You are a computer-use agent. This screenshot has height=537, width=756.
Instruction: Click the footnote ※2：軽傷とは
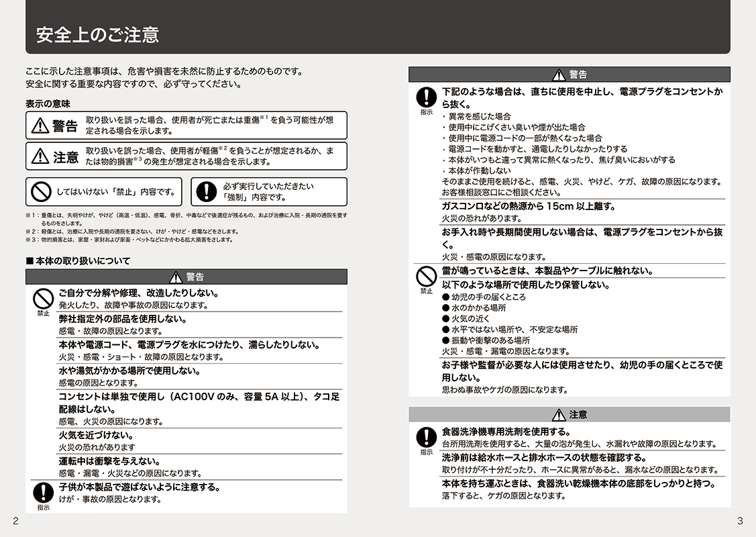click(133, 232)
